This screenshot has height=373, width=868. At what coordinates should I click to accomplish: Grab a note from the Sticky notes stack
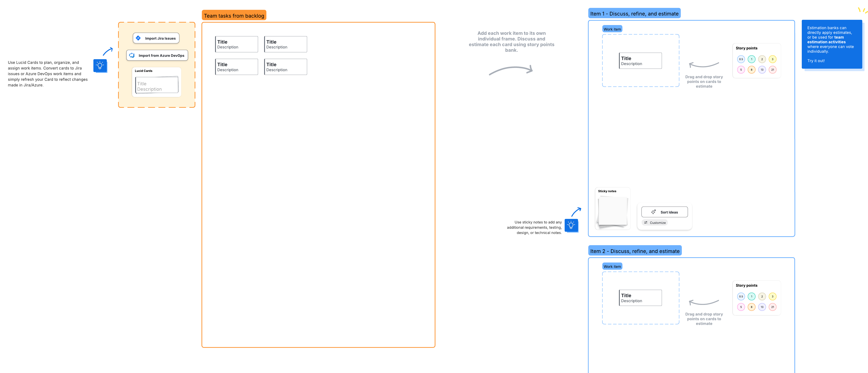tap(613, 212)
